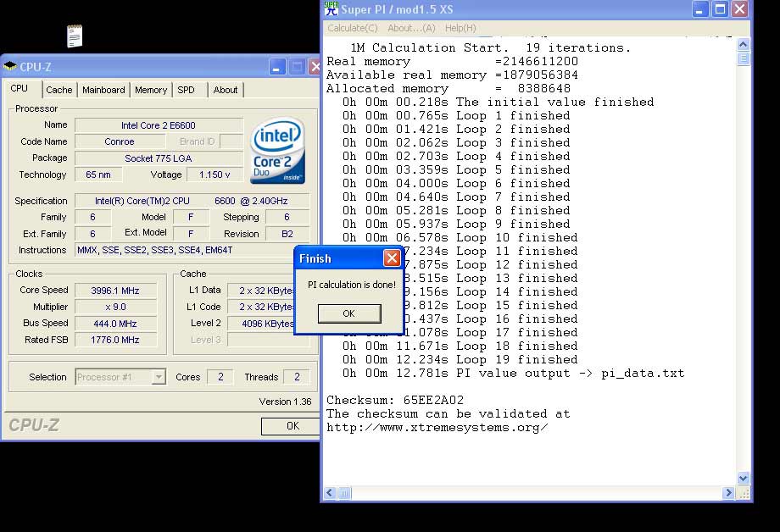Minimize the Super PI window
The width and height of the screenshot is (780, 532).
(699, 9)
